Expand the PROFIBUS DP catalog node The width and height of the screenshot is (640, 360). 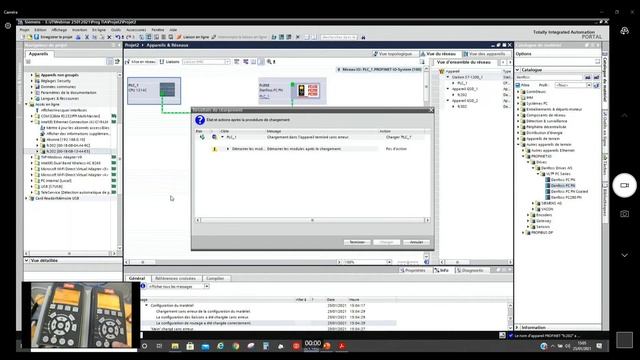pos(523,233)
